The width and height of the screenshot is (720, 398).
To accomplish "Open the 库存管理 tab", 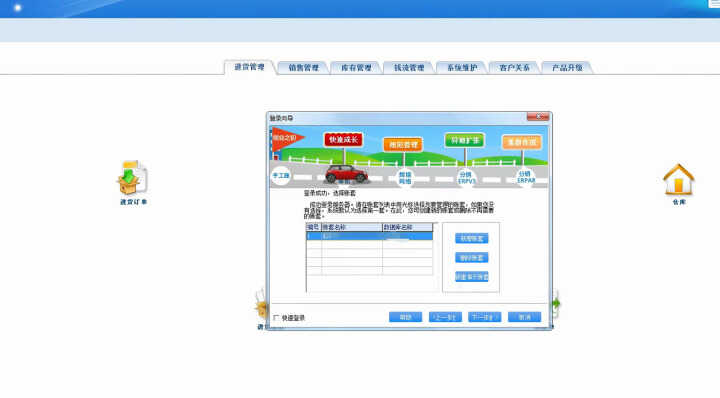I will pyautogui.click(x=356, y=67).
